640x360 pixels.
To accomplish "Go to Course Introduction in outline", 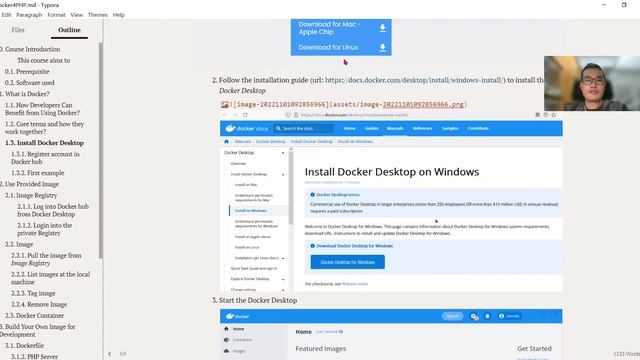I will [x=31, y=49].
